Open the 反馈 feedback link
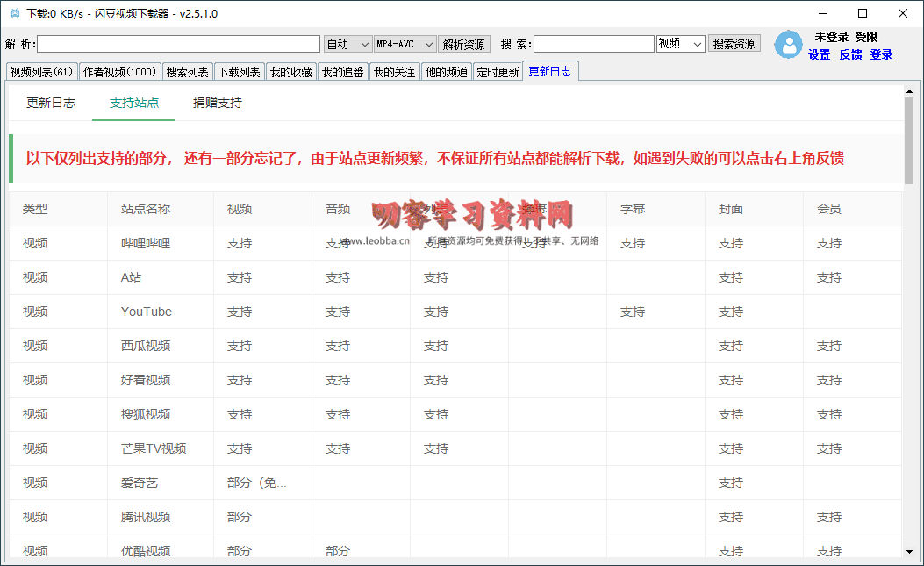 click(x=850, y=54)
